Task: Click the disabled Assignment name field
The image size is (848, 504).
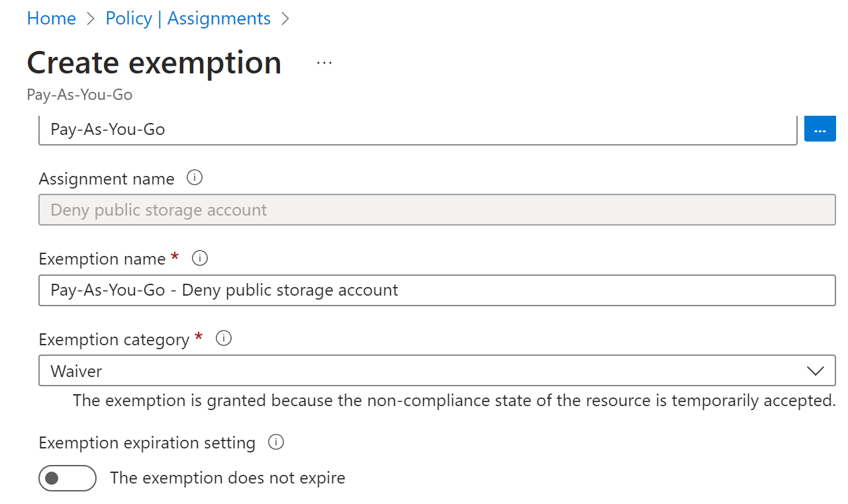Action: 437,210
